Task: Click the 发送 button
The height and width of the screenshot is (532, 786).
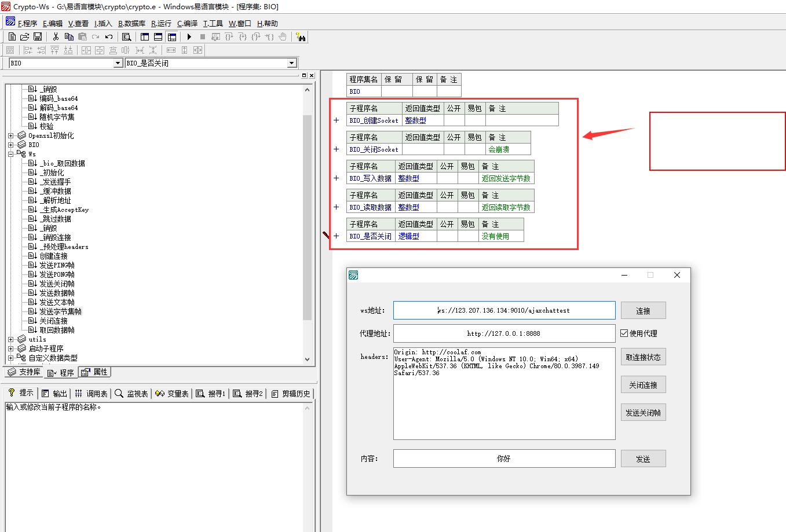Action: click(x=643, y=458)
